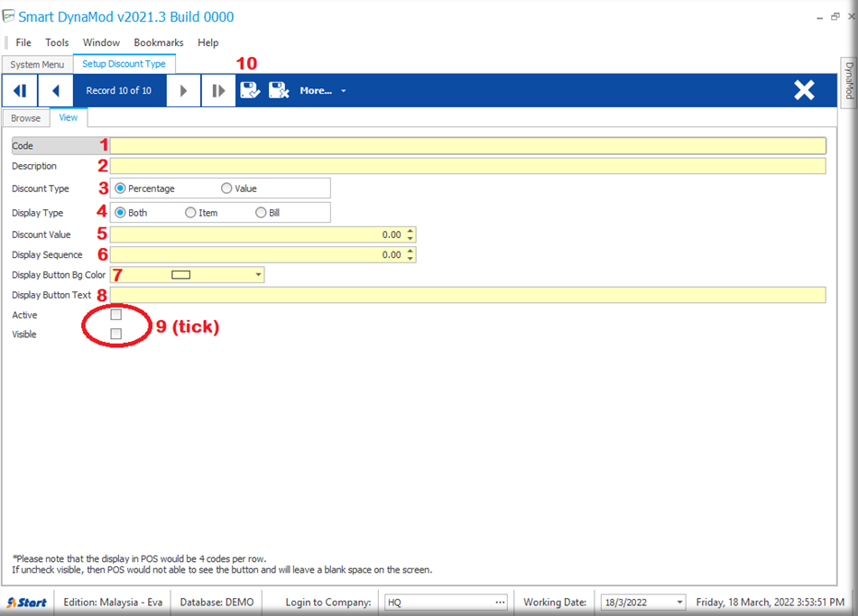
Task: Switch to the Browse tab
Action: (x=25, y=118)
